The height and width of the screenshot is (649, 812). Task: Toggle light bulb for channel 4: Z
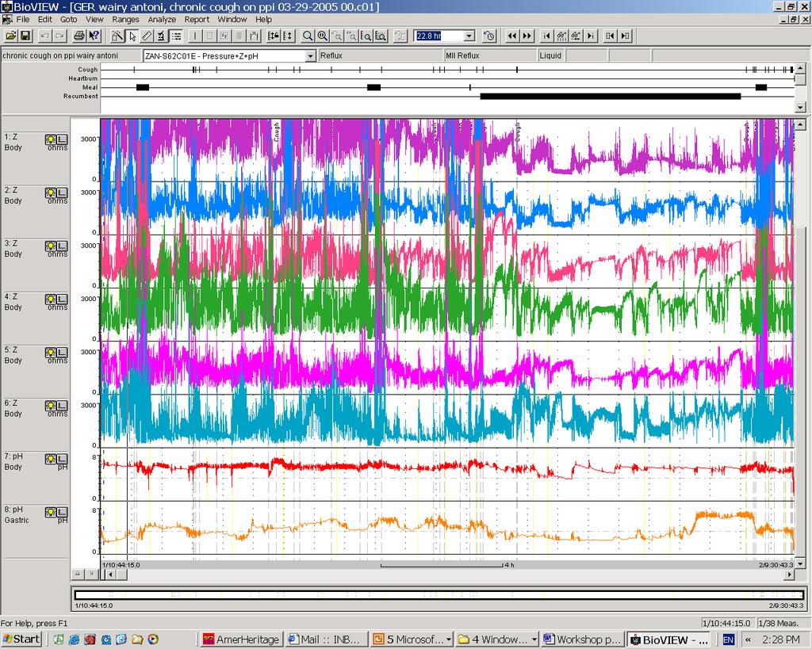click(x=50, y=299)
